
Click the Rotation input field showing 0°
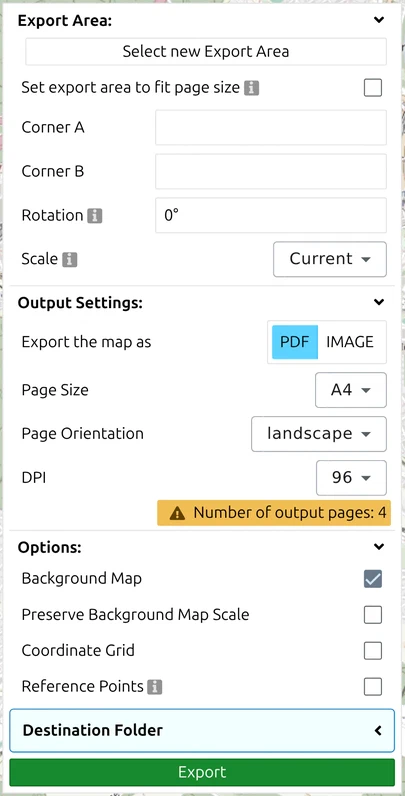[x=271, y=215]
